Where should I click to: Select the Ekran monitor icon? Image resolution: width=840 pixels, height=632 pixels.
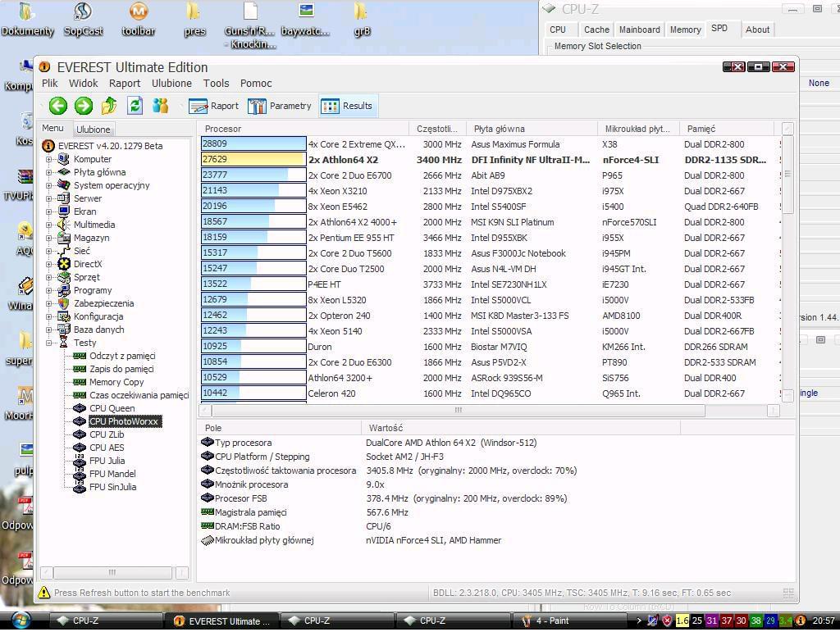(64, 211)
